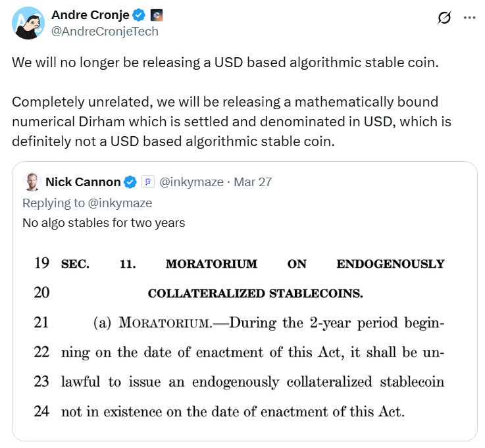
Task: Open the Grok explain icon
Action: pos(444,18)
